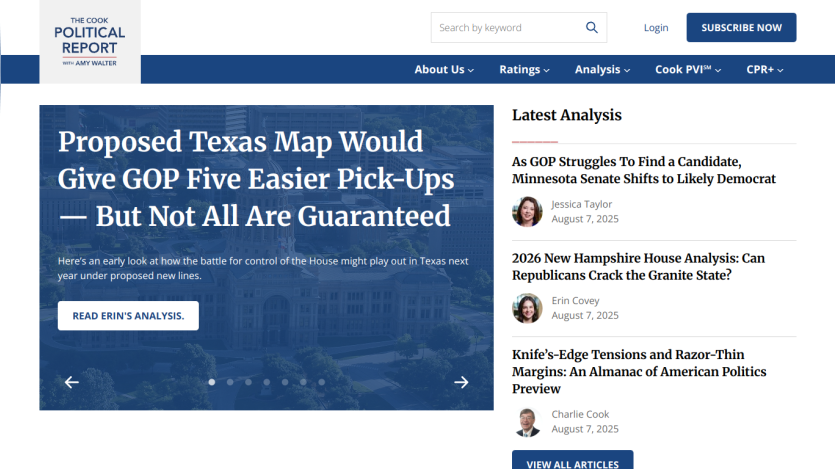835x469 pixels.
Task: Open 2026 New Hampshire House Analysis article
Action: 638,266
